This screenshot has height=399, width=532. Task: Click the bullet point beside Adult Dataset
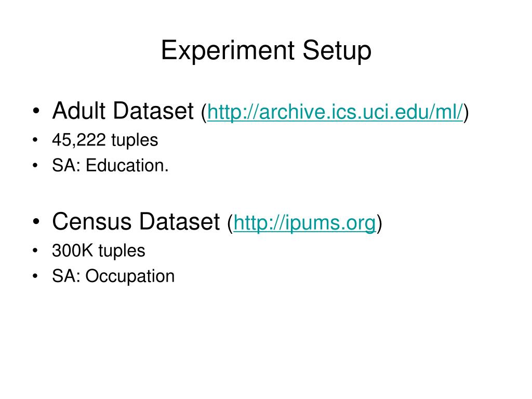[36, 111]
